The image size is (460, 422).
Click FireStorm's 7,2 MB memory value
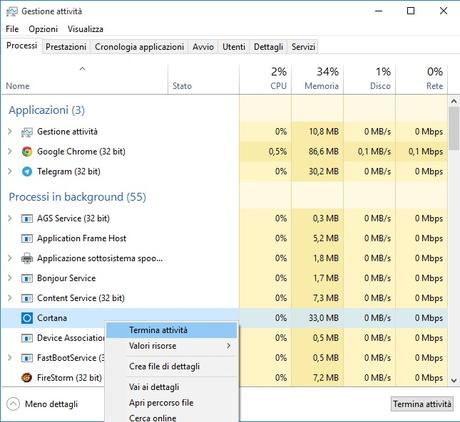(x=326, y=378)
